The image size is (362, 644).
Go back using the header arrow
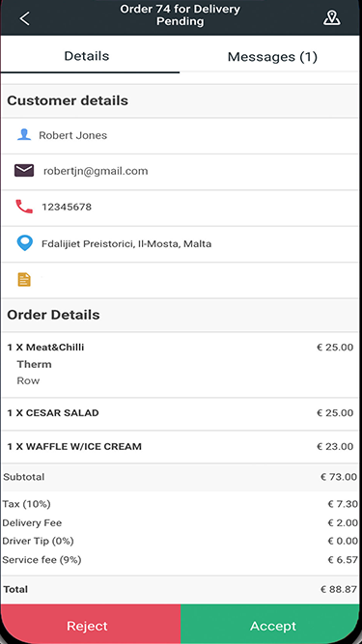coord(25,18)
